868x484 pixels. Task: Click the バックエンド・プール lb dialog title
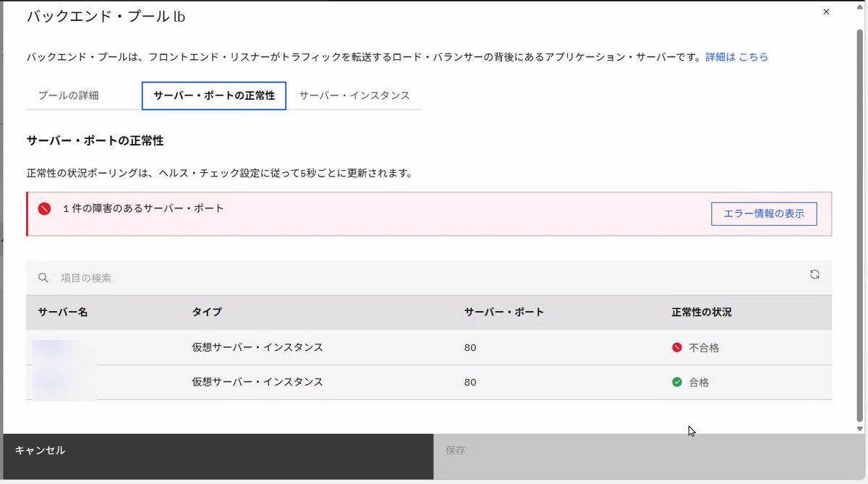tap(106, 16)
